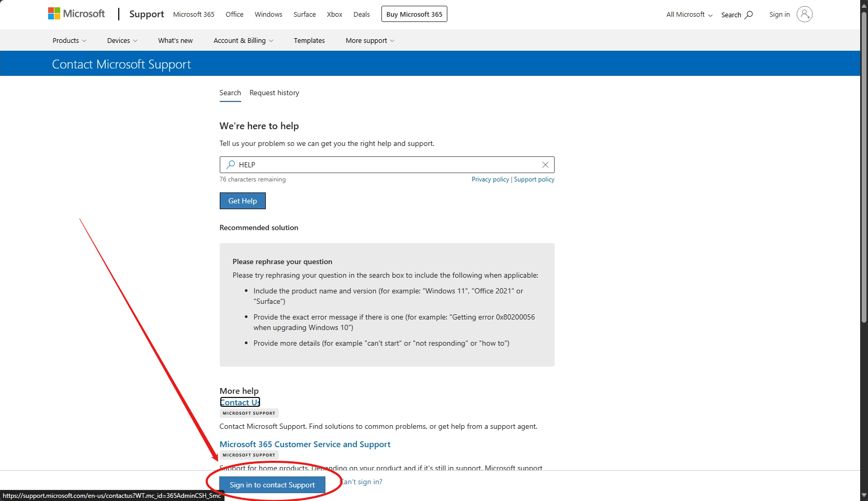This screenshot has height=501, width=868.
Task: Click the '76 characters remaining' text
Action: [x=253, y=179]
